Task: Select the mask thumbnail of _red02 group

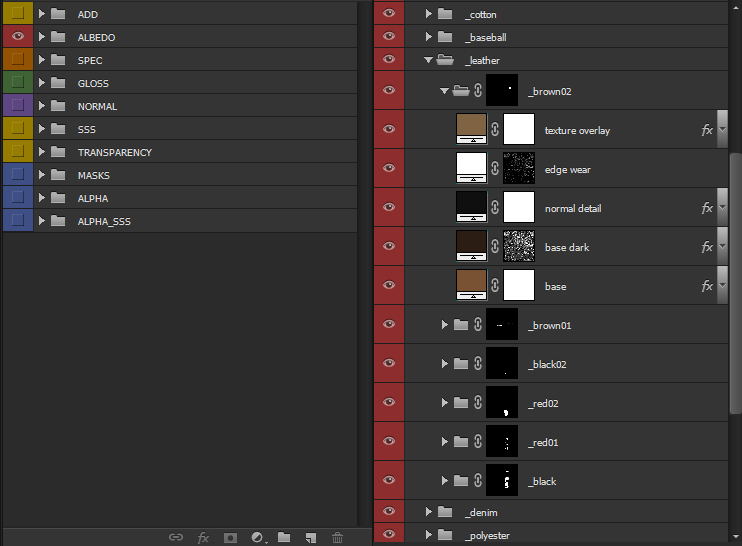Action: pos(502,402)
